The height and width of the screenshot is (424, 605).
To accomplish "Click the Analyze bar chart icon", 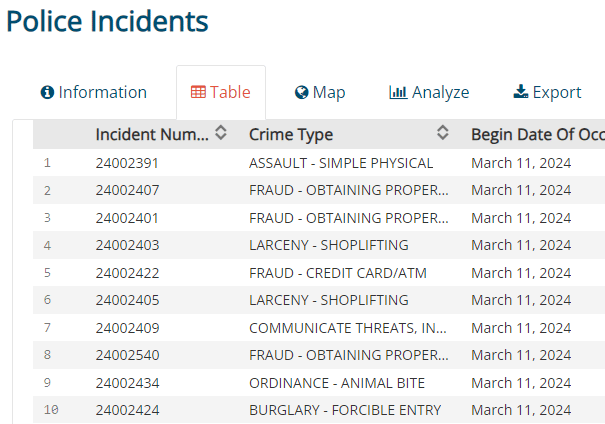I will (x=398, y=93).
